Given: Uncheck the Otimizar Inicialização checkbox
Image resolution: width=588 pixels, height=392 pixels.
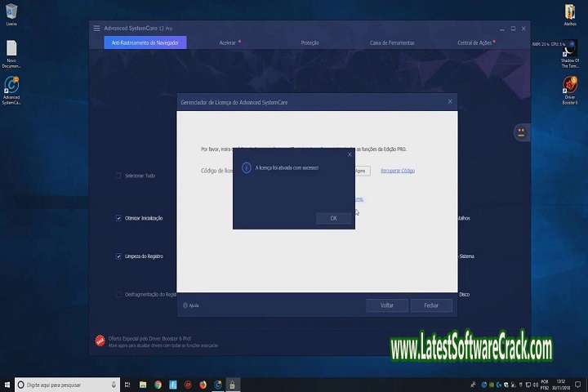Looking at the screenshot, I should click(x=118, y=218).
